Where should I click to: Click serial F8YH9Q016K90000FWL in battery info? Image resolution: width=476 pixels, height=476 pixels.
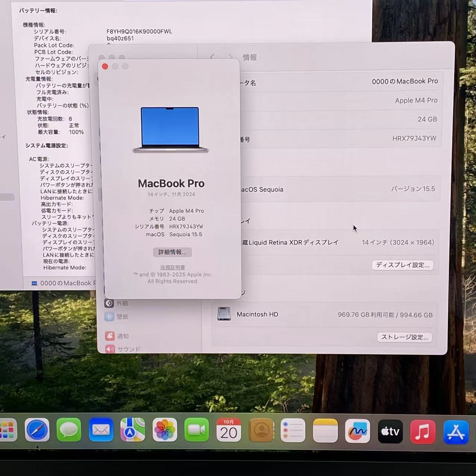(x=139, y=32)
